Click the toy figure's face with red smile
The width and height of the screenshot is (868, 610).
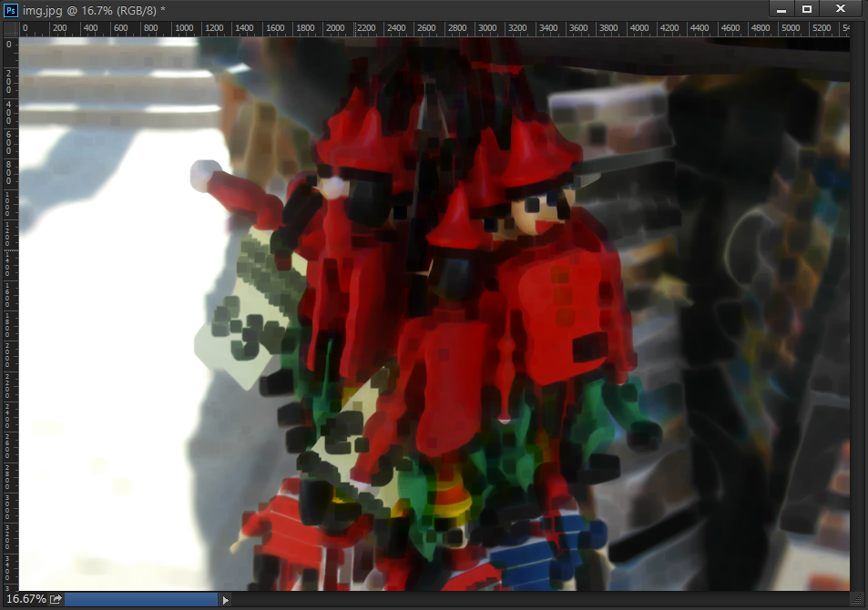539,216
